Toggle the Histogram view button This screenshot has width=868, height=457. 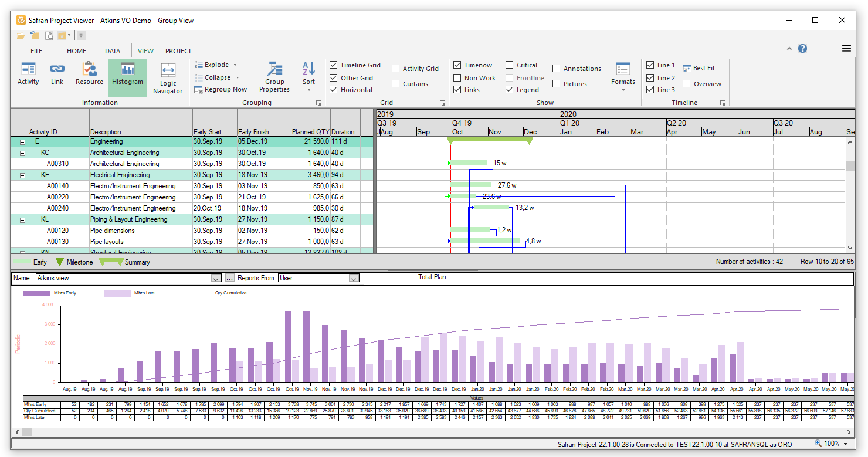pos(127,74)
